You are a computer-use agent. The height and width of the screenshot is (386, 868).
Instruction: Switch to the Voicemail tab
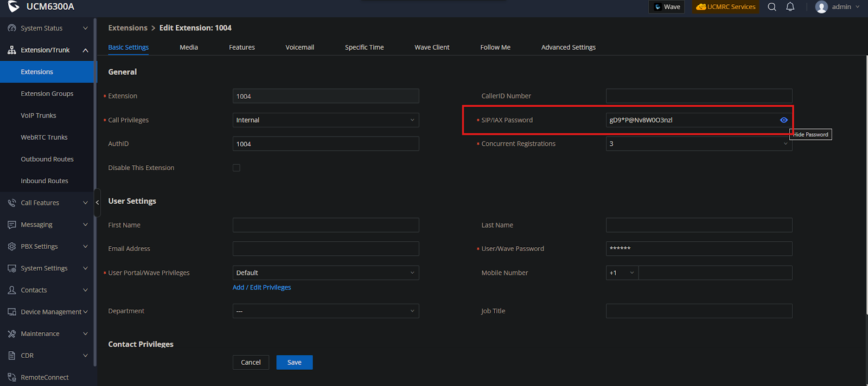(299, 48)
